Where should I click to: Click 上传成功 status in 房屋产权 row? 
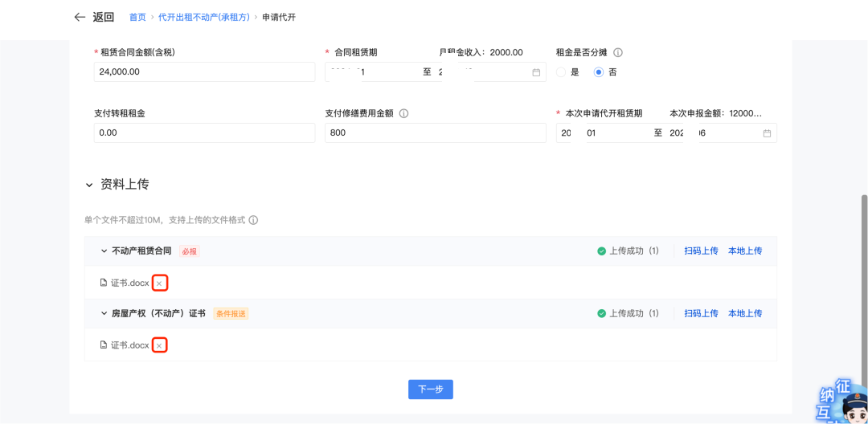(628, 313)
